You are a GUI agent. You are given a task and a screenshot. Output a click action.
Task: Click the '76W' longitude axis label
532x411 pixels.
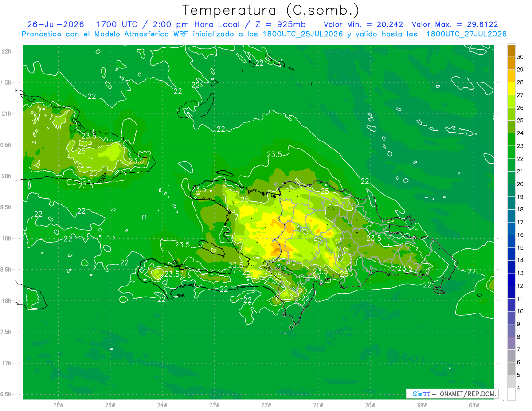click(x=58, y=405)
